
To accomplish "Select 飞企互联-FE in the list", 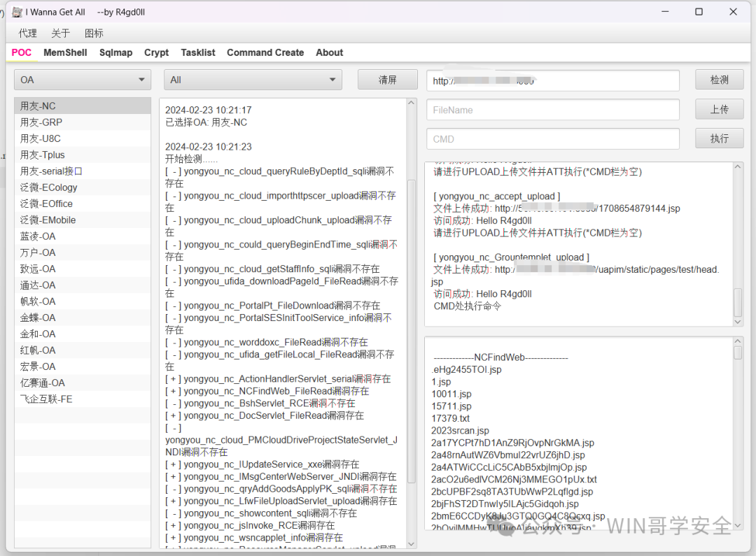I will click(x=83, y=399).
